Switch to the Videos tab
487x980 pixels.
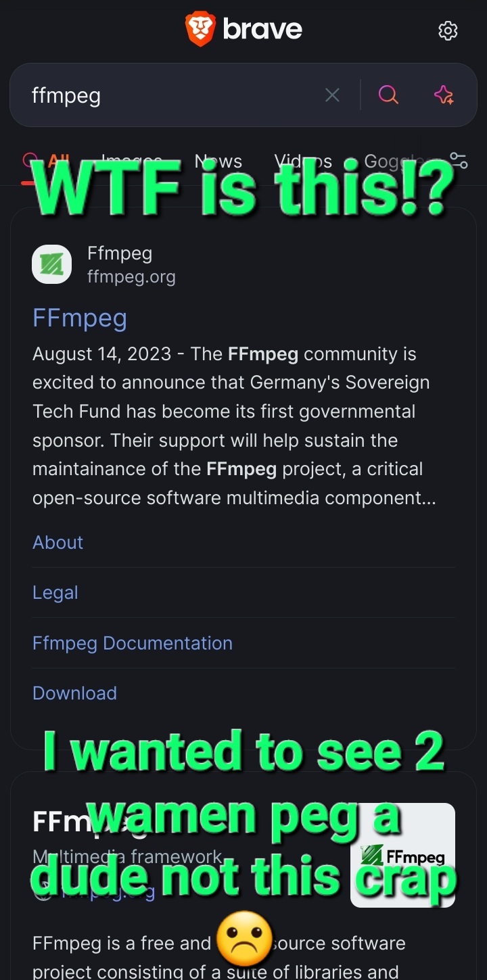(x=303, y=161)
